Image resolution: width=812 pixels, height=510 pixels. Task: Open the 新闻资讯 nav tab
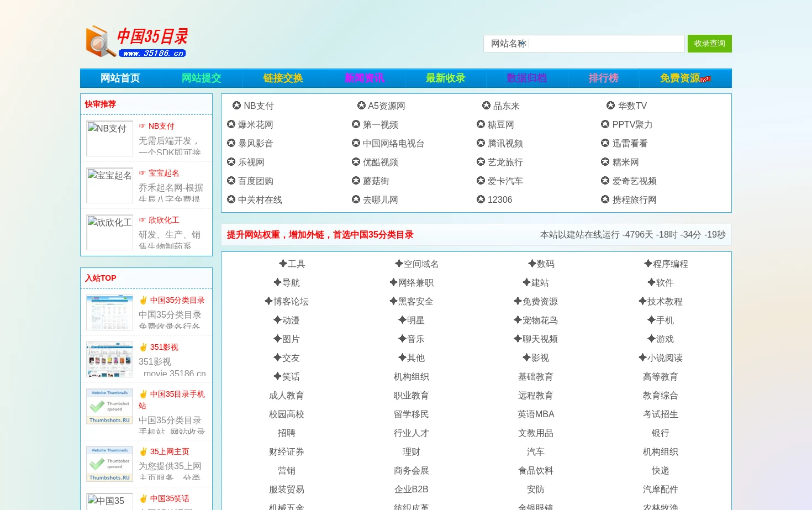tap(365, 78)
